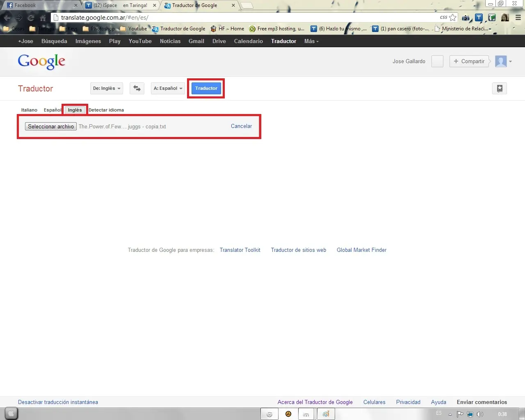
Task: Click the Google logo
Action: pos(41,62)
